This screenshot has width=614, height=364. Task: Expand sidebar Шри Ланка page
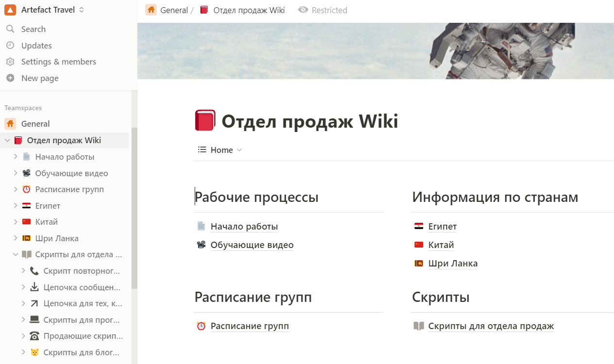click(16, 238)
